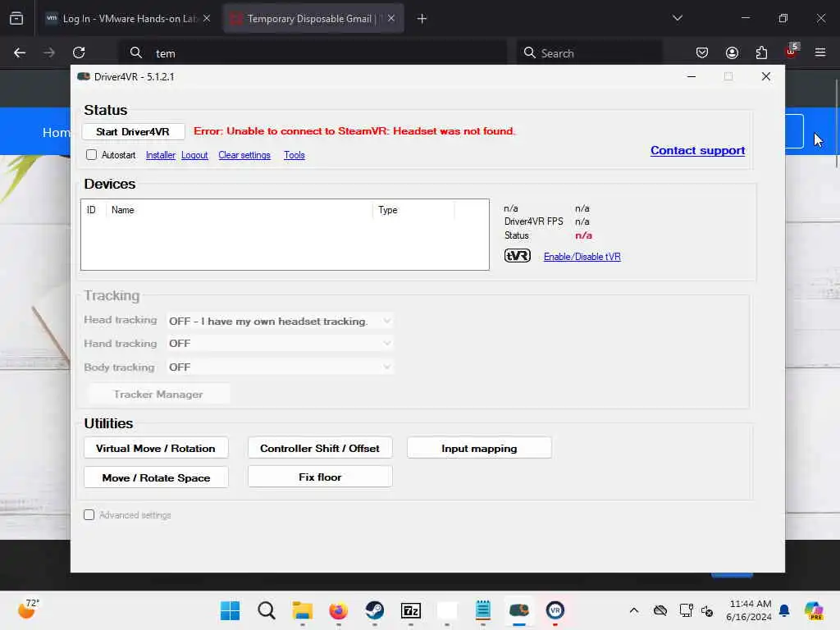840x630 pixels.
Task: Open Virtual Move / Rotation utility
Action: [156, 448]
